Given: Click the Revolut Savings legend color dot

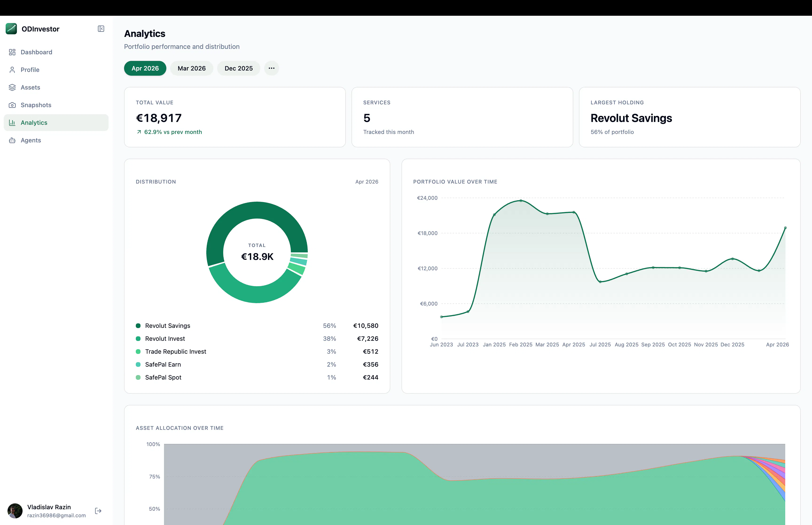Looking at the screenshot, I should [x=138, y=325].
